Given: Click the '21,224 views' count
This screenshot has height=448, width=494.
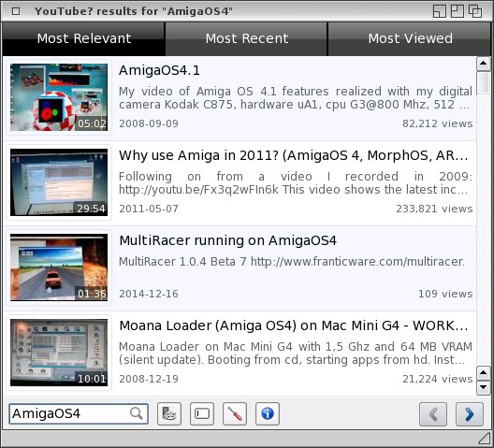Looking at the screenshot, I should pos(437,379).
